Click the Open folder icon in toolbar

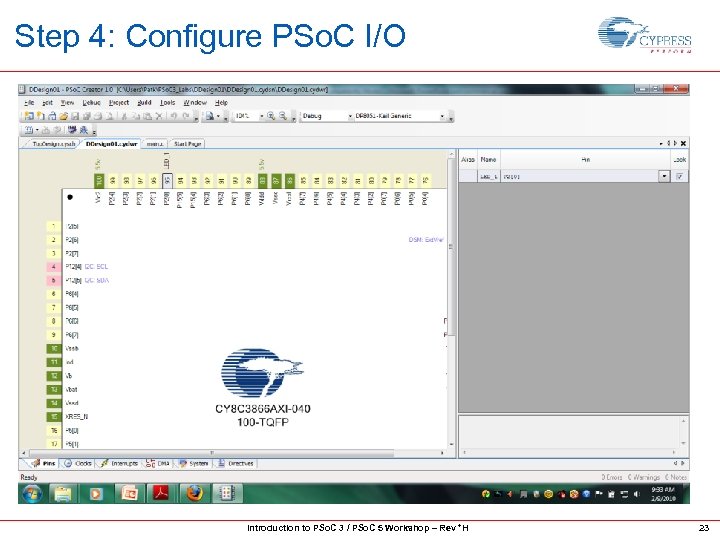click(63, 116)
